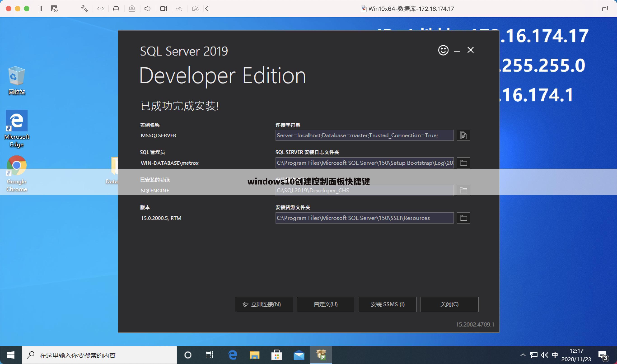Click the SQL Server setup taskbar icon
Image resolution: width=617 pixels, height=364 pixels.
coord(321,355)
